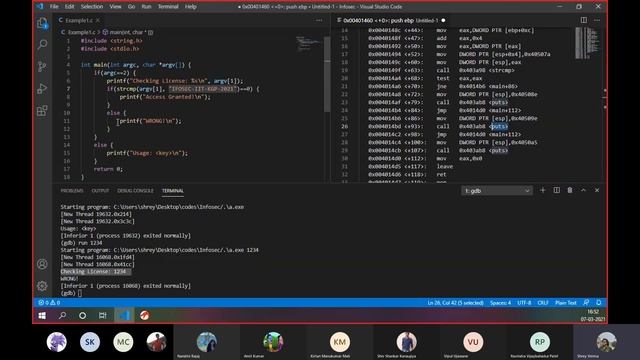Switch to the DEBUG CONSOLE tab
Screen dimensions: 640x360
pos(136,191)
